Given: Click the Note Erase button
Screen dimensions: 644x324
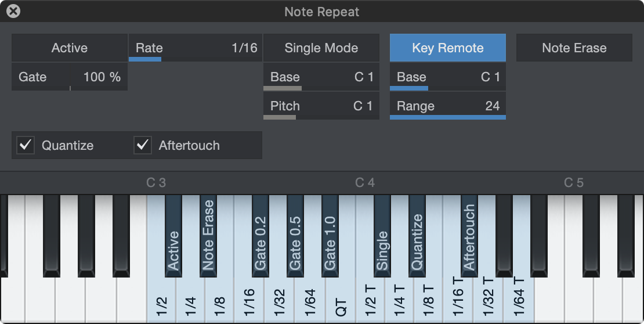Looking at the screenshot, I should click(x=574, y=48).
